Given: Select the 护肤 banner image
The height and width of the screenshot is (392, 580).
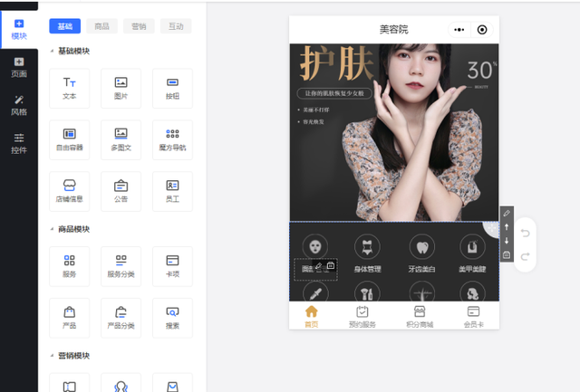Looking at the screenshot, I should click(394, 132).
